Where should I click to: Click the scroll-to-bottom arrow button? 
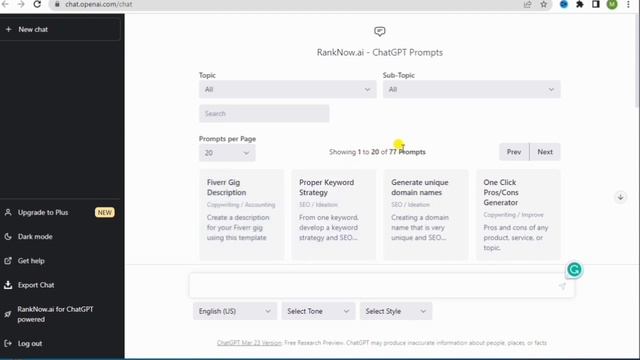[x=620, y=197]
